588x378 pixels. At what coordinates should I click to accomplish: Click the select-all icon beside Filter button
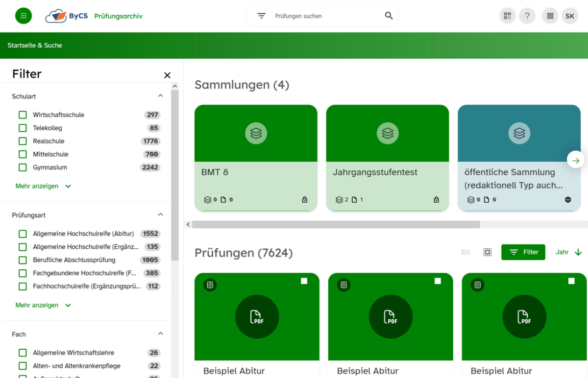pyautogui.click(x=487, y=252)
